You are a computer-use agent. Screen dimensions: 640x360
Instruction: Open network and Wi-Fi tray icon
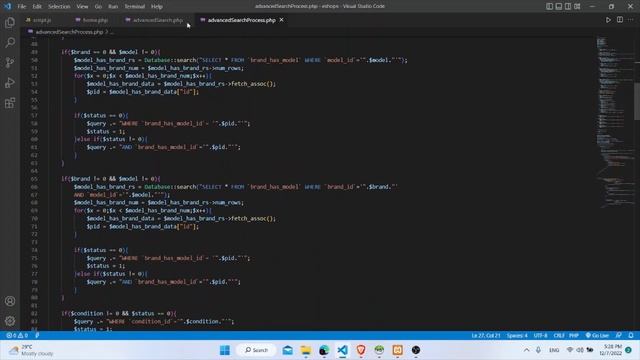570,350
